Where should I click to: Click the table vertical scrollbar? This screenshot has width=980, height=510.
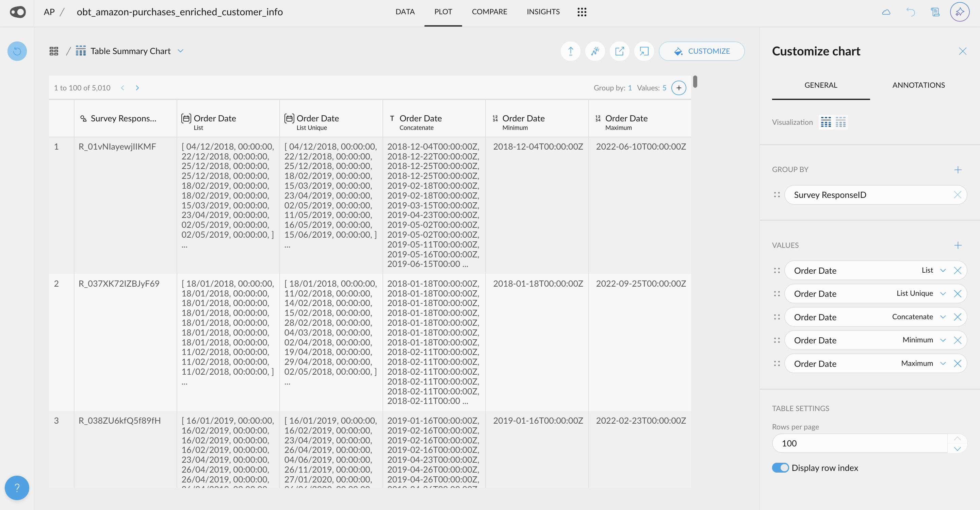point(695,81)
